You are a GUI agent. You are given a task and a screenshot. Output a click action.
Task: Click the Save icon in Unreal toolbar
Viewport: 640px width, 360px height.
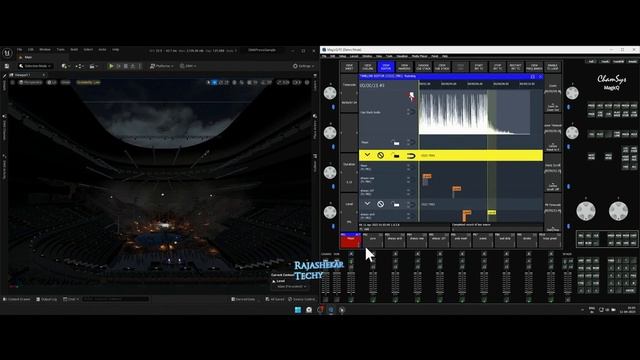[7, 66]
